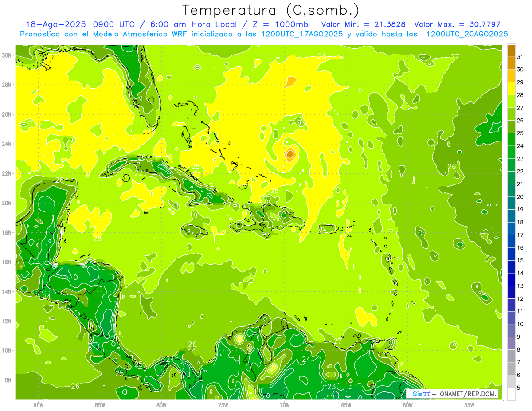Click the "55W" longitude axis label
The width and height of the screenshot is (532, 411).
(469, 405)
